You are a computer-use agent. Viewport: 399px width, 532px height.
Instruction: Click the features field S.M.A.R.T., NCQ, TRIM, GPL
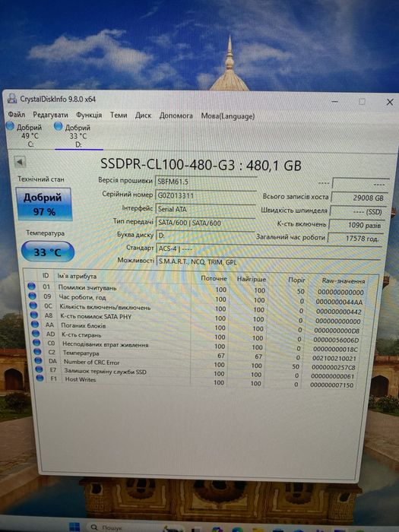click(x=268, y=261)
